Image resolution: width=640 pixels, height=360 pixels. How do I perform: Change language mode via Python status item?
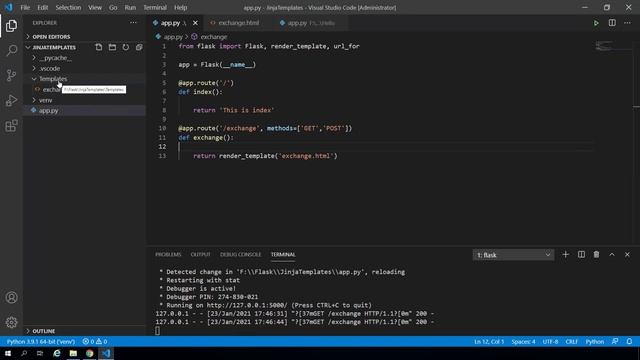pyautogui.click(x=595, y=341)
